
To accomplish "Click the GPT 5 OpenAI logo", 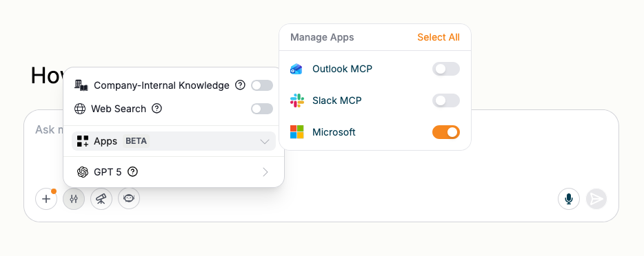I will pos(83,172).
